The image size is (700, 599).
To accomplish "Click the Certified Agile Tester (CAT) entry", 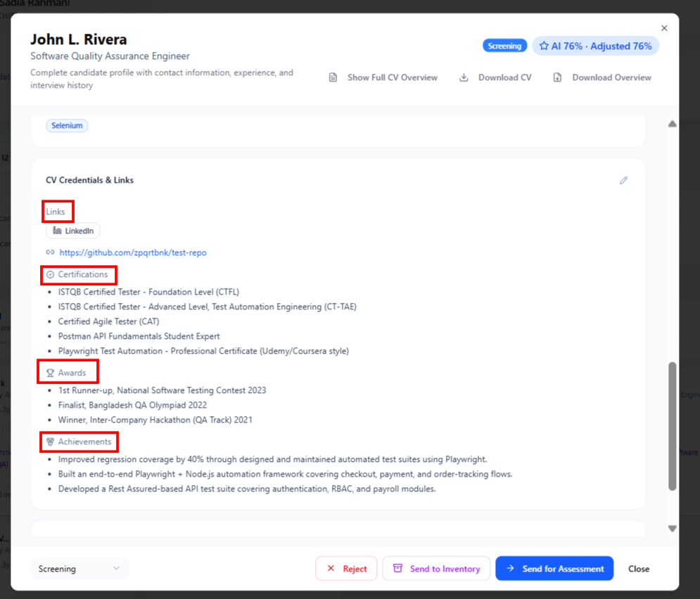I will [108, 321].
